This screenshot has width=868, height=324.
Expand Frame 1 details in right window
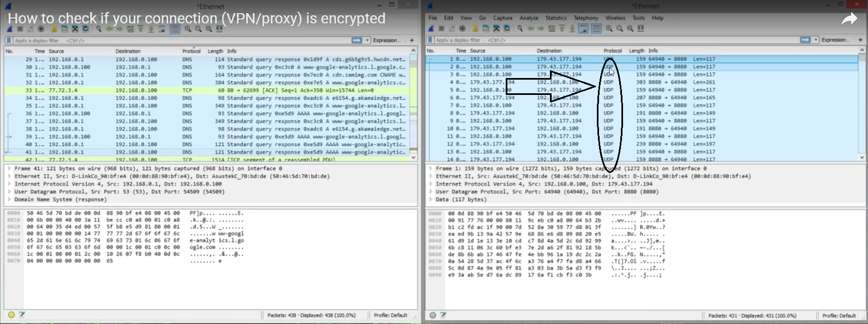pyautogui.click(x=430, y=169)
